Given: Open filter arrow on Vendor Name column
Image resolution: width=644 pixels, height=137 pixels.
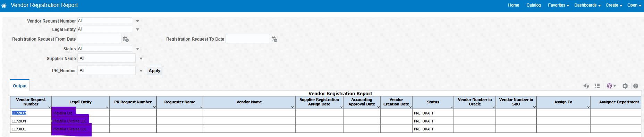Looking at the screenshot, I should (x=293, y=107).
